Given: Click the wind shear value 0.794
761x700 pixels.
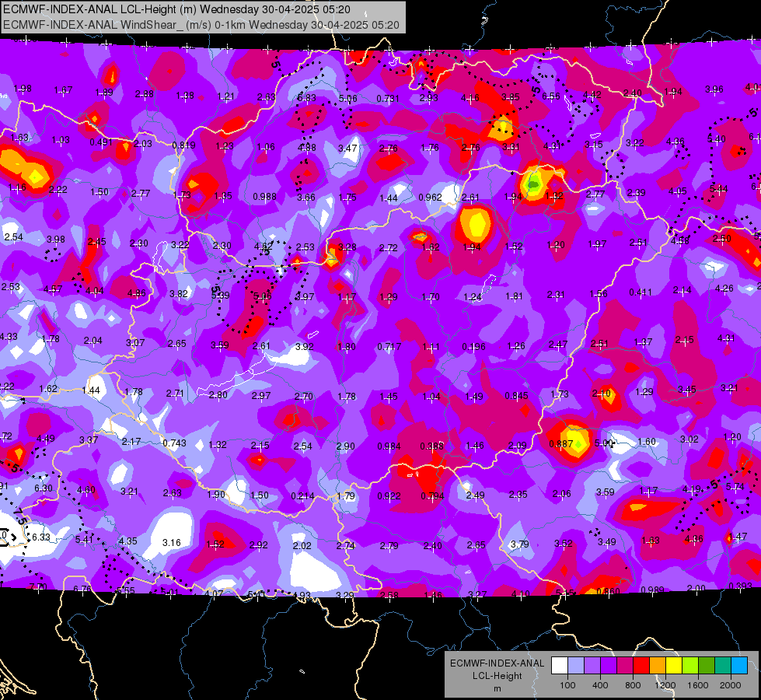Looking at the screenshot, I should [x=432, y=496].
